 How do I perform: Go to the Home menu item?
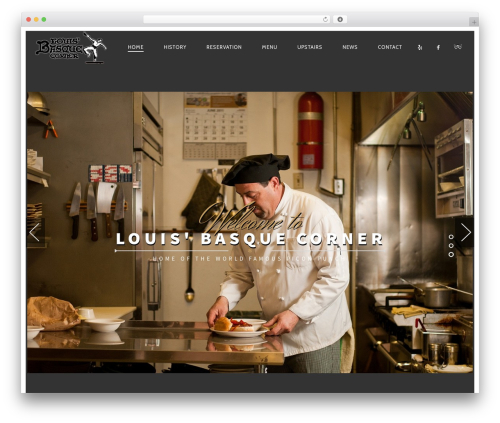pos(135,47)
